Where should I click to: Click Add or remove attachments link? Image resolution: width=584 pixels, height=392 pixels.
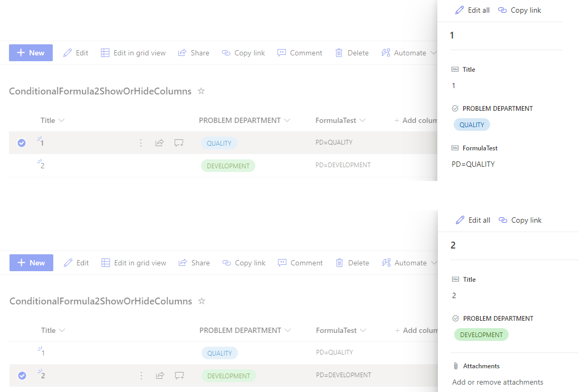click(497, 382)
